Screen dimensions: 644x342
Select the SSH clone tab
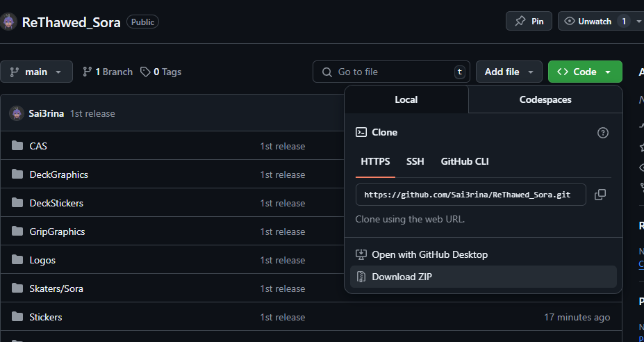coord(415,161)
